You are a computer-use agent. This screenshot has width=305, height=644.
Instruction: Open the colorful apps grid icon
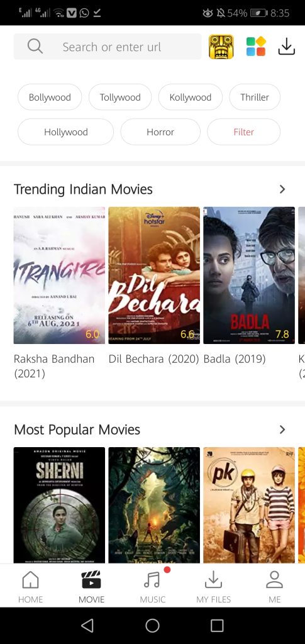click(x=256, y=47)
